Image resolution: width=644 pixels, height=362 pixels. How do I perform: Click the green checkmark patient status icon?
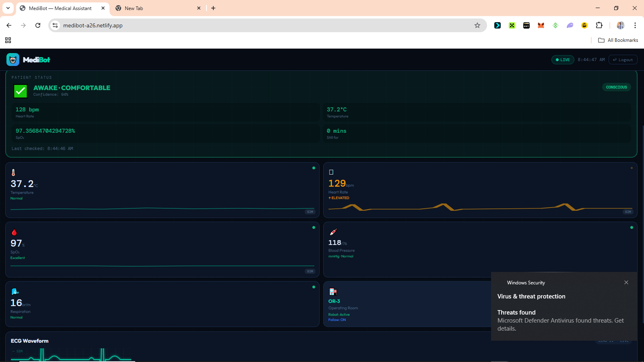pos(21,91)
